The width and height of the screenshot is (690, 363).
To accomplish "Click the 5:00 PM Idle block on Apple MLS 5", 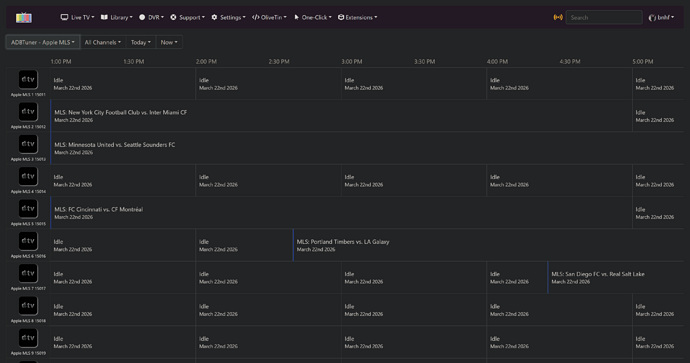I will click(x=658, y=213).
